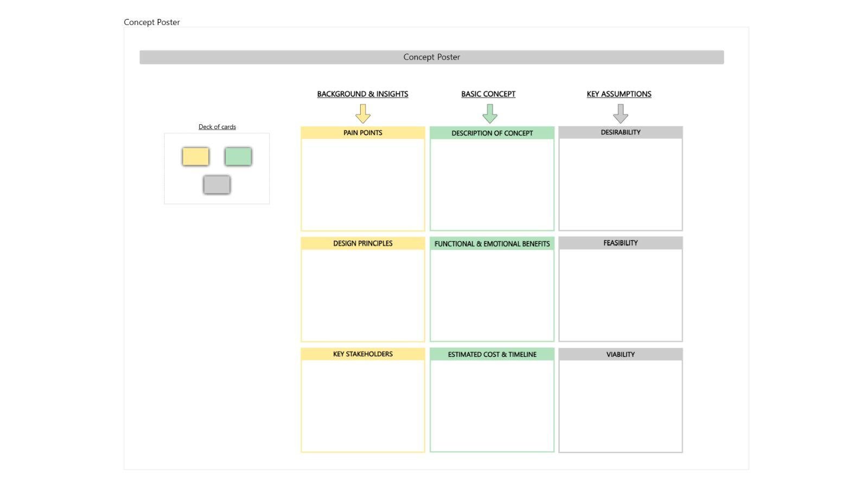Pick the gray card from the deck
Image resolution: width=868 pixels, height=488 pixels.
pos(217,185)
